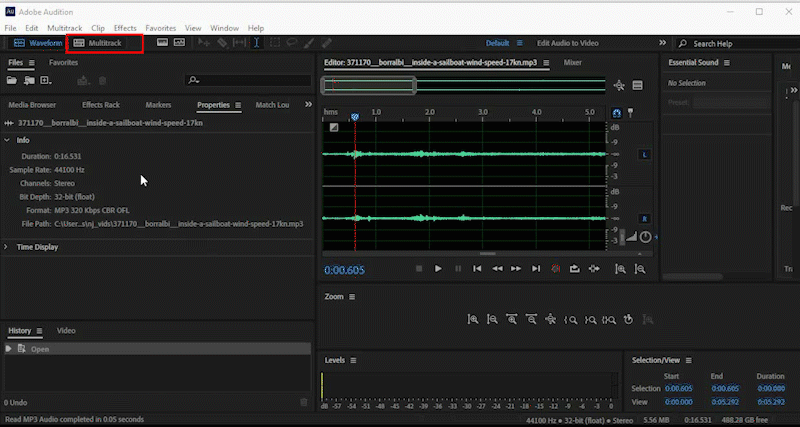Viewport: 800px width, 427px height.
Task: Click the Record button
Action: coord(555,268)
